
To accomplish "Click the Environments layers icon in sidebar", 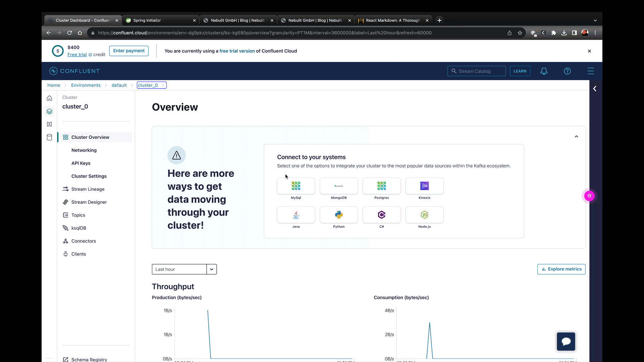I will (49, 111).
